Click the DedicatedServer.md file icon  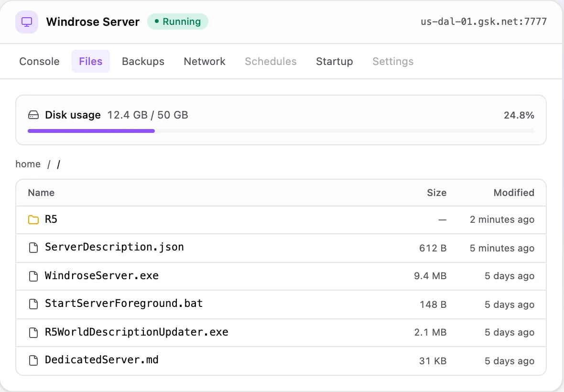[33, 360]
